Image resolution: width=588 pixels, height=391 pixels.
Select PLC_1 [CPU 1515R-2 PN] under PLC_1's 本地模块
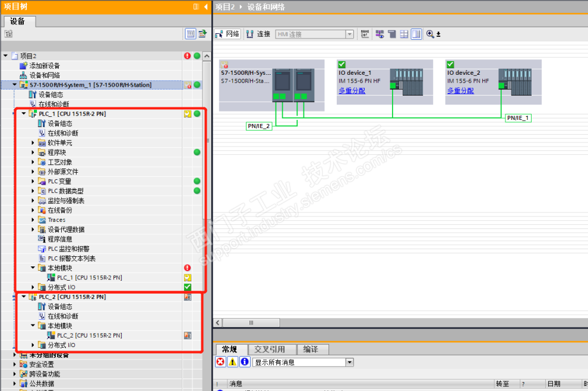point(89,278)
